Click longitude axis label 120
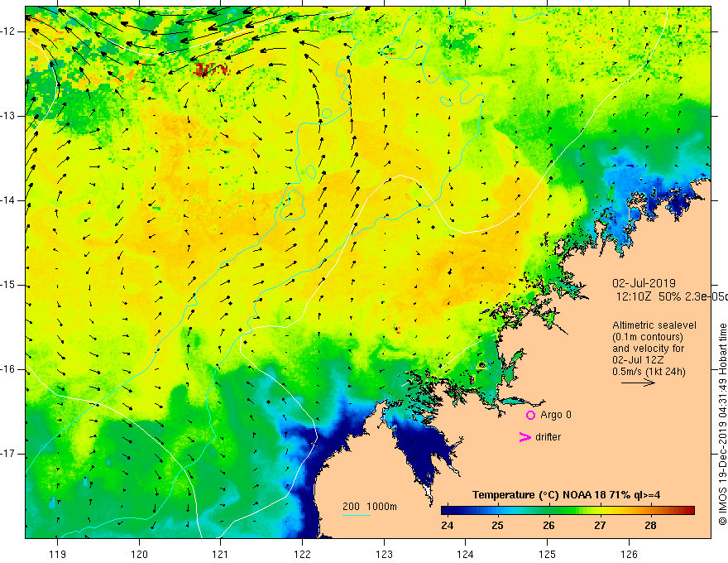Screen dimensions: 728x563 [x=139, y=554]
